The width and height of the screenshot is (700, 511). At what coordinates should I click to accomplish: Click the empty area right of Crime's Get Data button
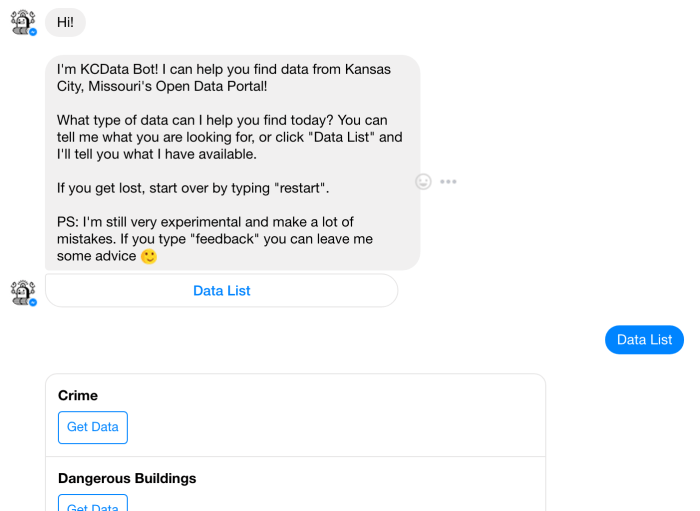pos(330,427)
